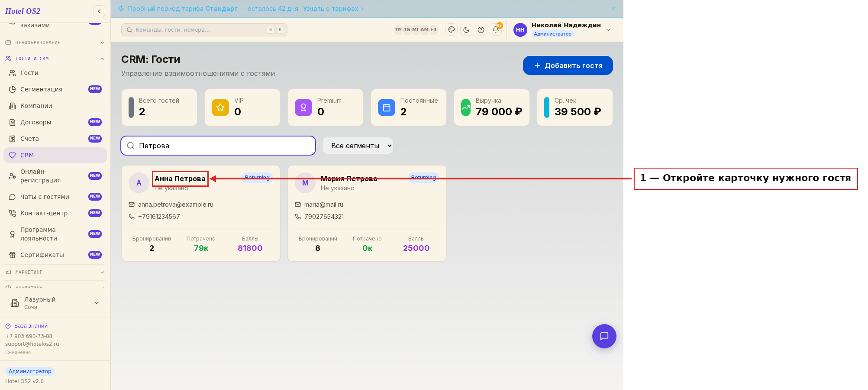The image size is (868, 390).
Task: Open Счета in the sidebar
Action: 55,139
